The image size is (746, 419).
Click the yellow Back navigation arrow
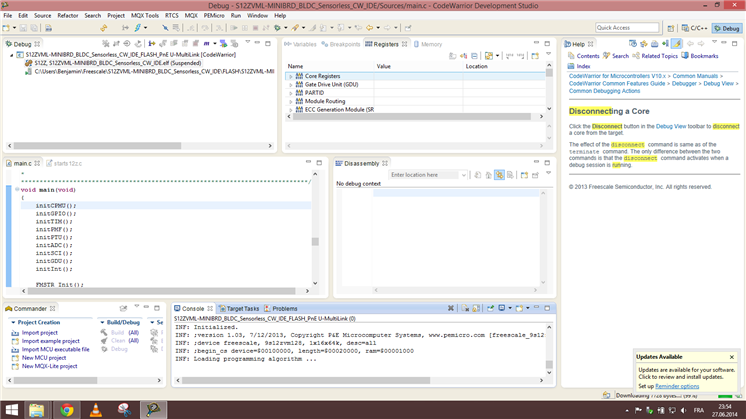(x=369, y=28)
